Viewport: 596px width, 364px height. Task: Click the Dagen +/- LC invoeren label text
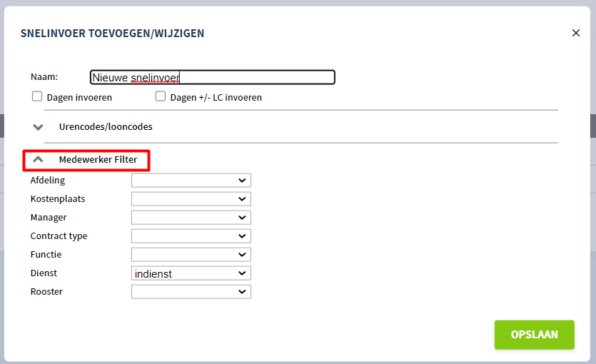coord(216,98)
